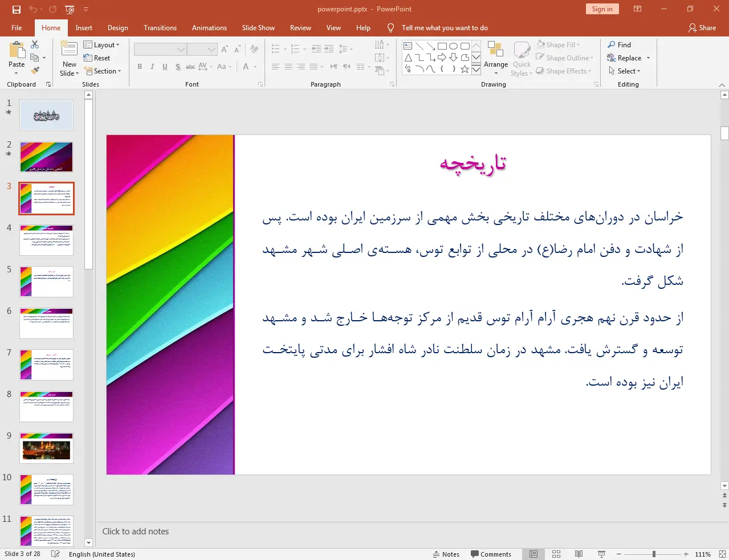
Task: Increase list indent level icon
Action: [329, 50]
